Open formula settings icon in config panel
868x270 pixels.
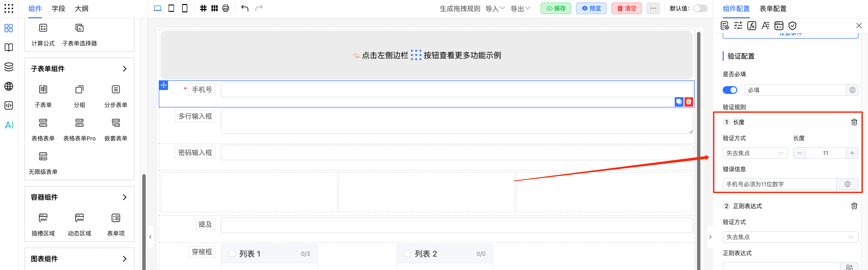click(x=752, y=26)
